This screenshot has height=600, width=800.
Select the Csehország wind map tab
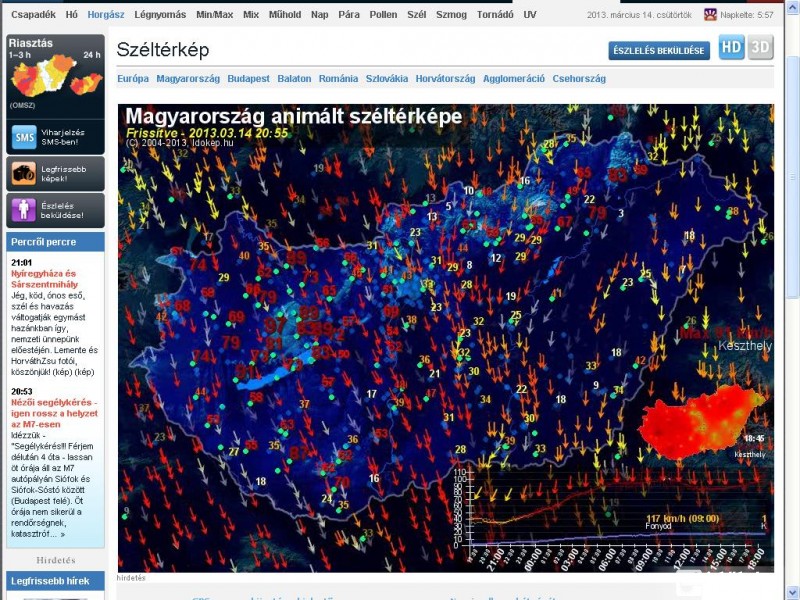pyautogui.click(x=579, y=79)
